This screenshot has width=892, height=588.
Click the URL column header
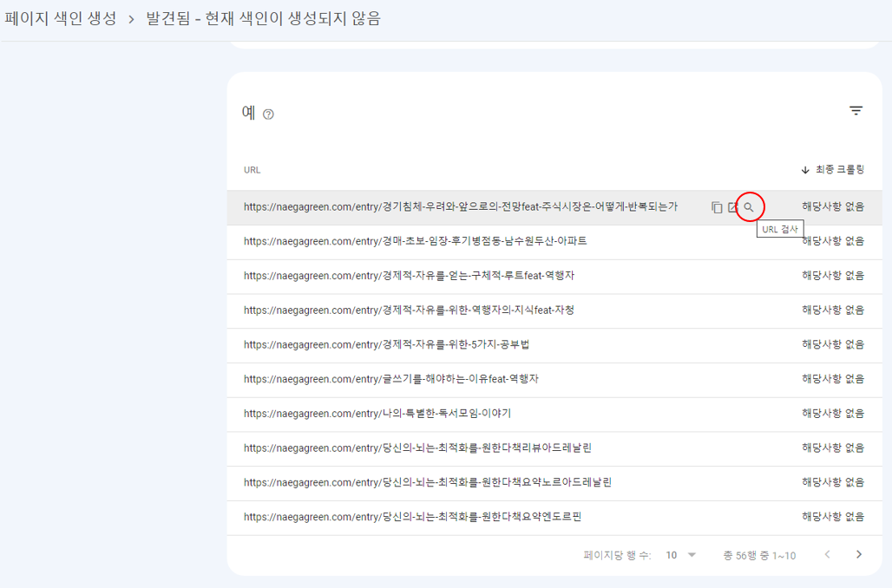click(x=251, y=170)
